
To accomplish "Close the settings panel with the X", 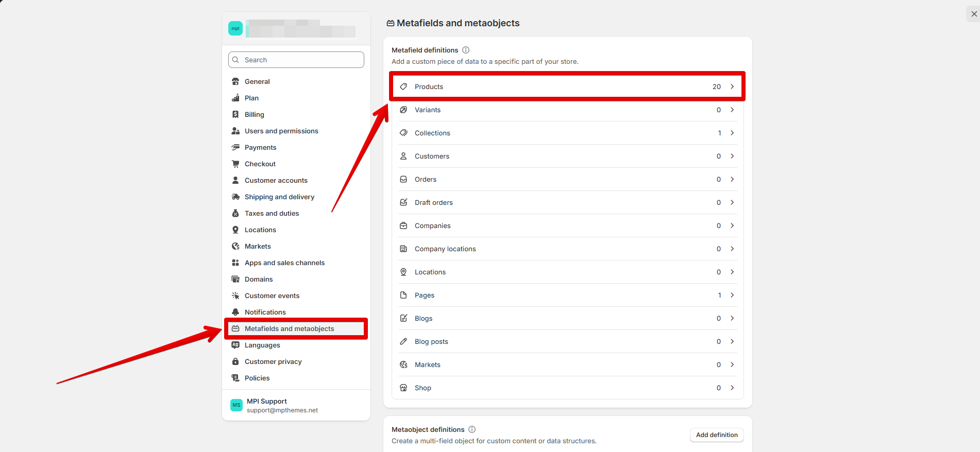I will click(x=974, y=14).
